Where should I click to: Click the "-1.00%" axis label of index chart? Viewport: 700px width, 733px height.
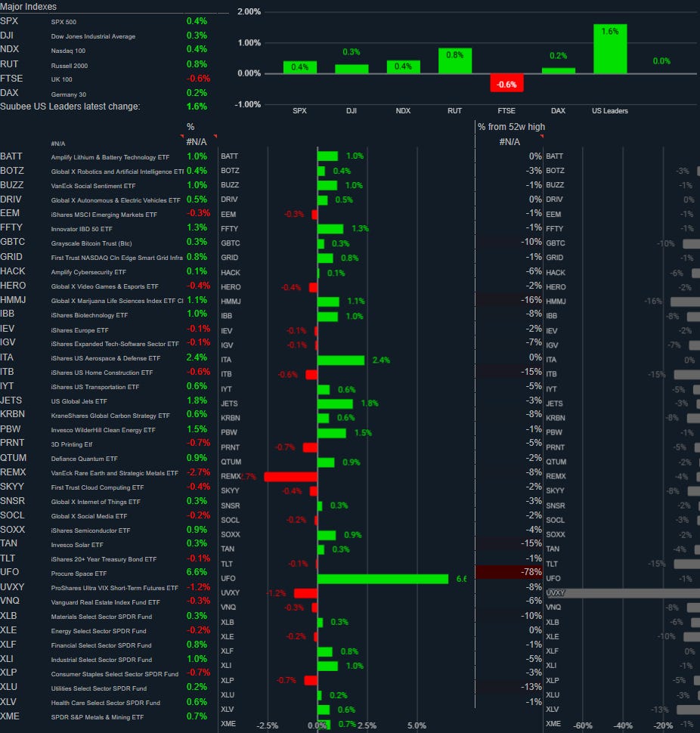tap(248, 104)
